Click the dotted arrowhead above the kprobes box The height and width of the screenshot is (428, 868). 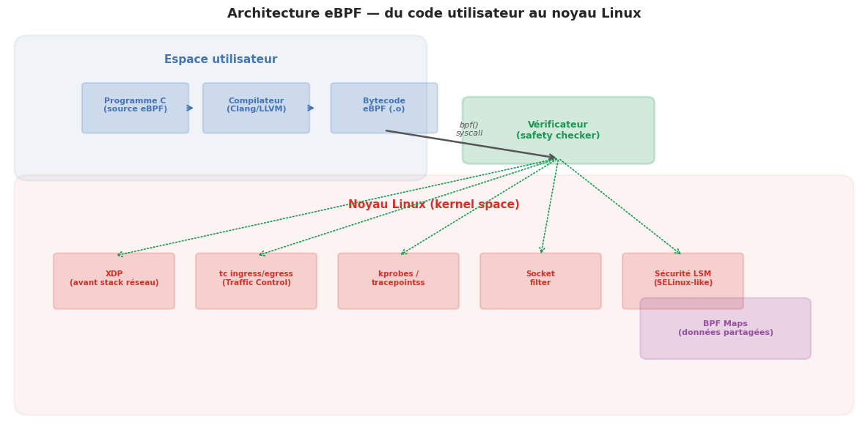pos(403,253)
